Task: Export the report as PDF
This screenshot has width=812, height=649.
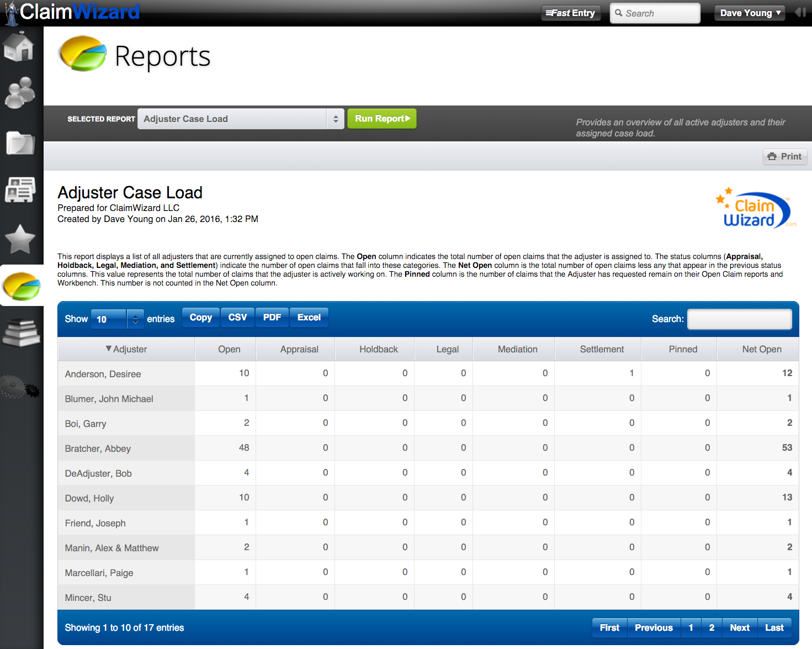Action: coord(272,317)
